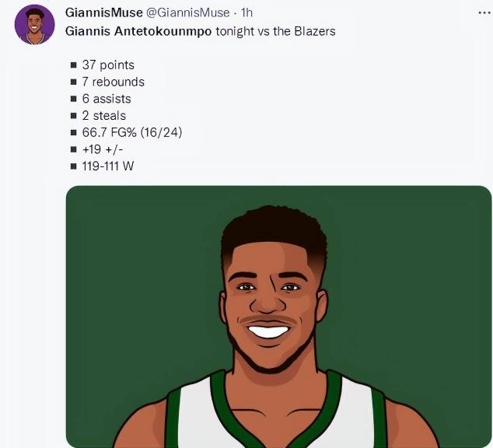493x448 pixels.
Task: Open the ellipsis more options menu
Action: click(x=485, y=12)
